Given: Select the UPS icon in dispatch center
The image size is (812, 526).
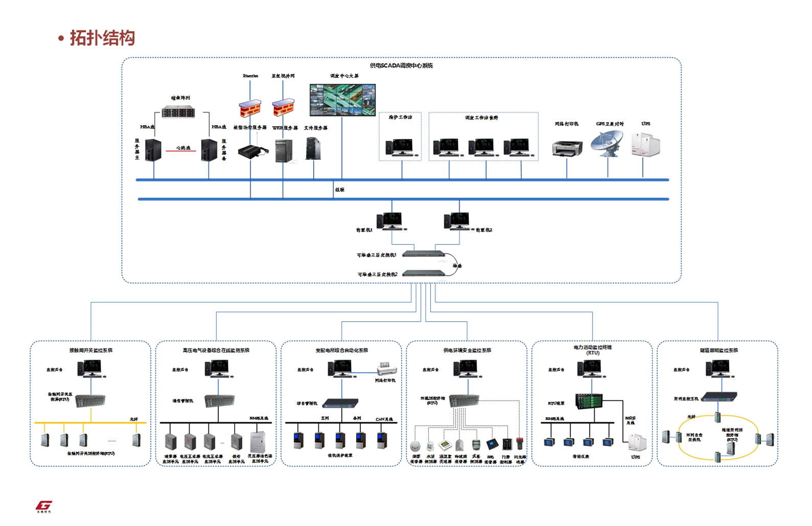Looking at the screenshot, I should [645, 145].
